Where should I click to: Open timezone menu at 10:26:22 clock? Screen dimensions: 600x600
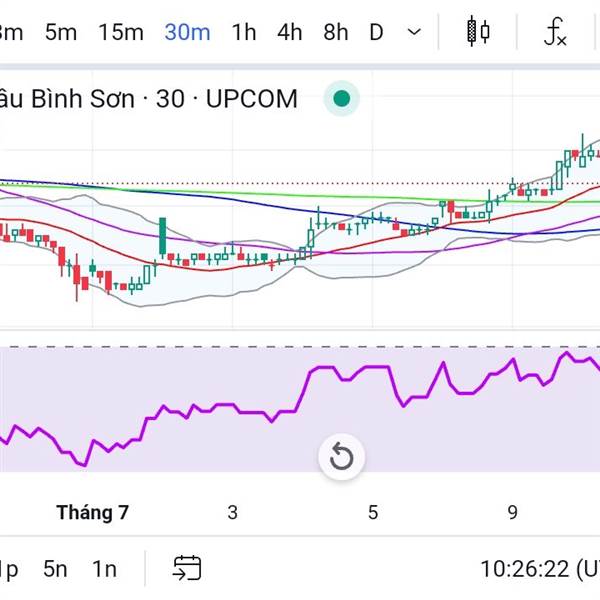538,569
